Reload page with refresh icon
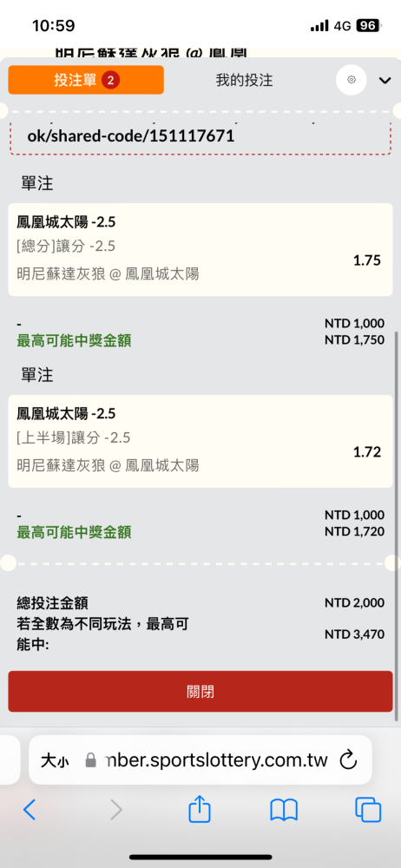The height and width of the screenshot is (868, 401). click(348, 760)
